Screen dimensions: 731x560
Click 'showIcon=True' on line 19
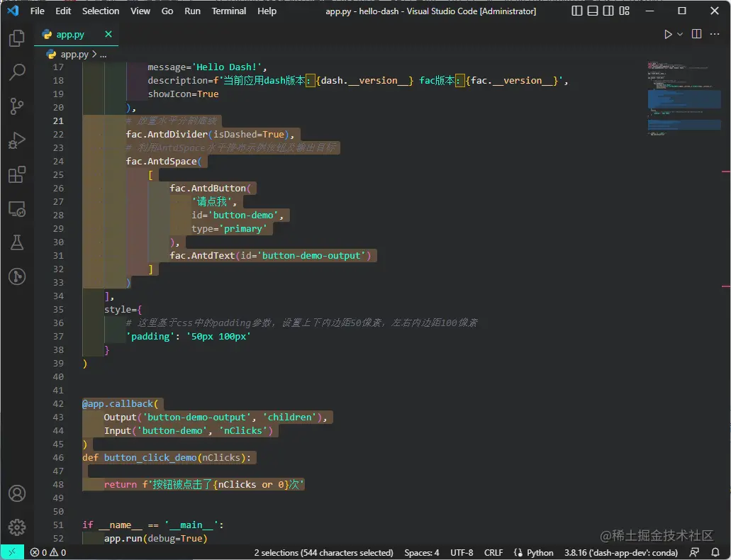183,94
